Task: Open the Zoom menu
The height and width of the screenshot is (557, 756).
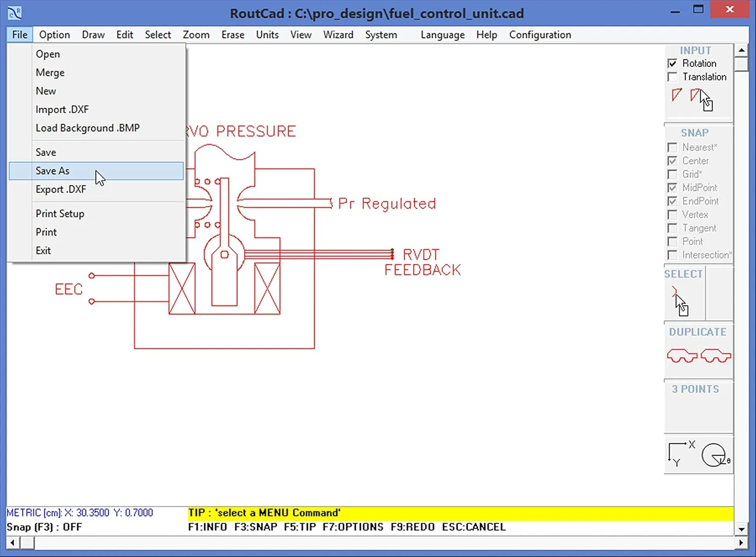Action: point(196,34)
